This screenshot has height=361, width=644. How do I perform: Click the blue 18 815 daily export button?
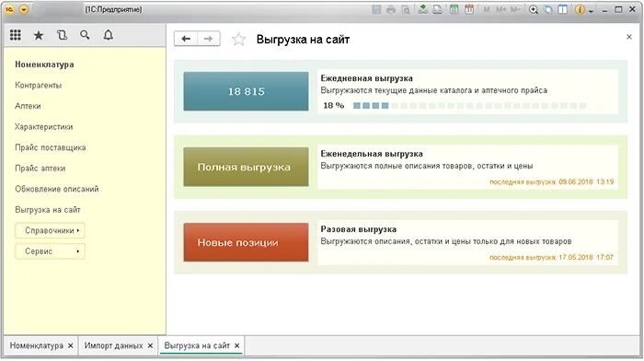(246, 91)
